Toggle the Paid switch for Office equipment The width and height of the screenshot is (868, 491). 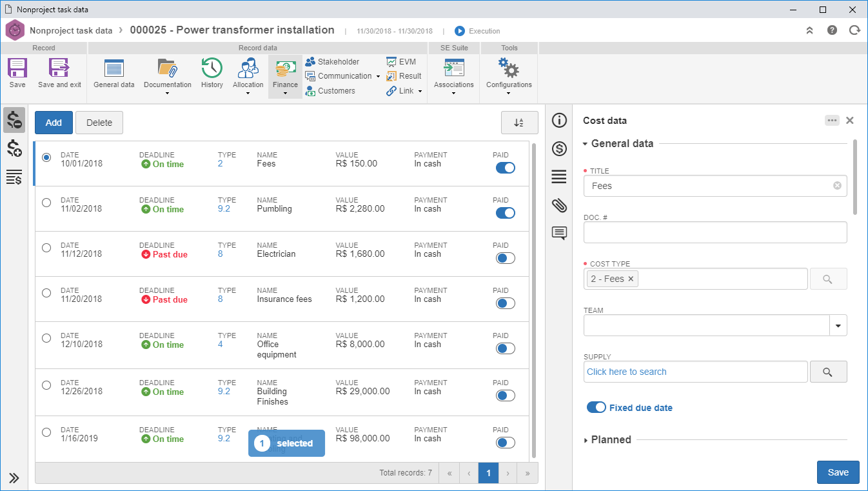tap(506, 348)
